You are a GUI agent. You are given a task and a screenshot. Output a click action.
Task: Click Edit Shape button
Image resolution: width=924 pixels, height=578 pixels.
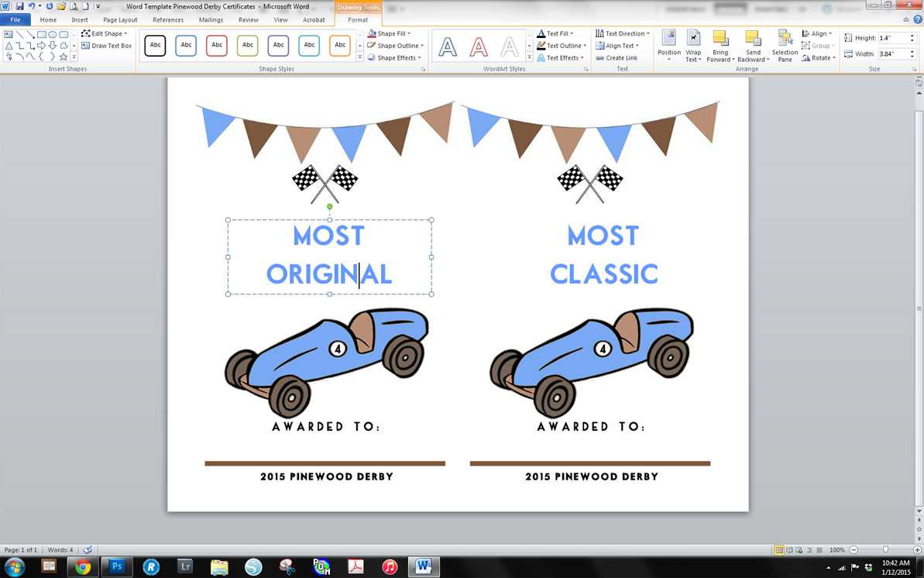click(103, 34)
